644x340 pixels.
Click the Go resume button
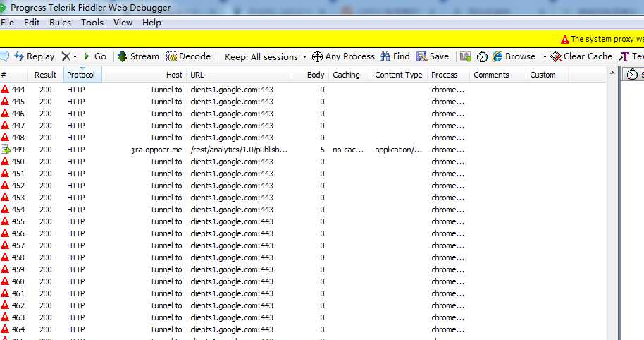95,56
